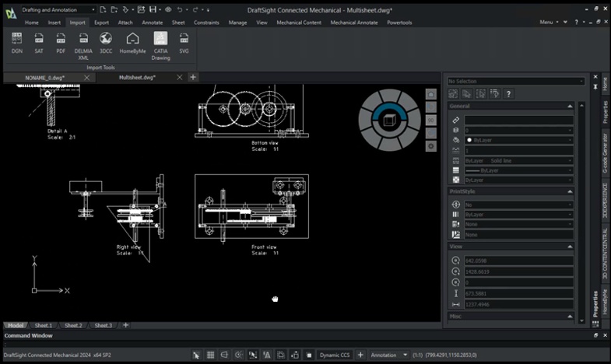The width and height of the screenshot is (611, 364).
Task: Click the DELMIA XML import tool
Action: [83, 39]
